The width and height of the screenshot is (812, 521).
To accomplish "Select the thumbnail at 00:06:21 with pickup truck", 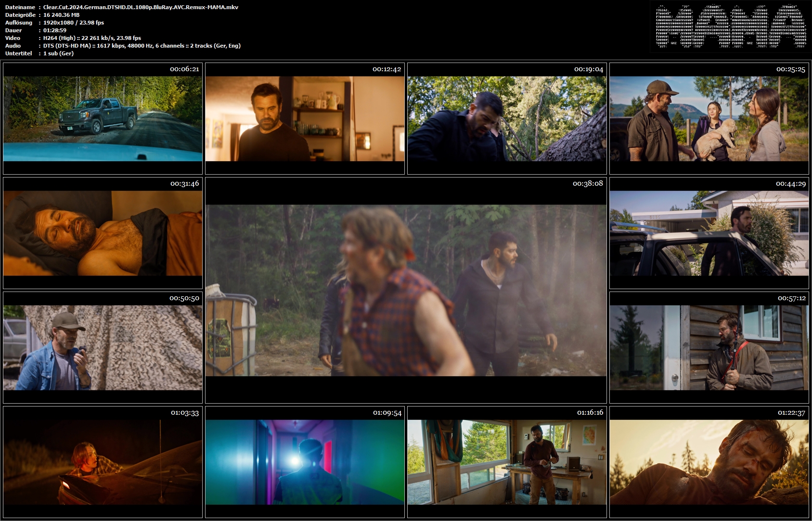I will point(103,118).
